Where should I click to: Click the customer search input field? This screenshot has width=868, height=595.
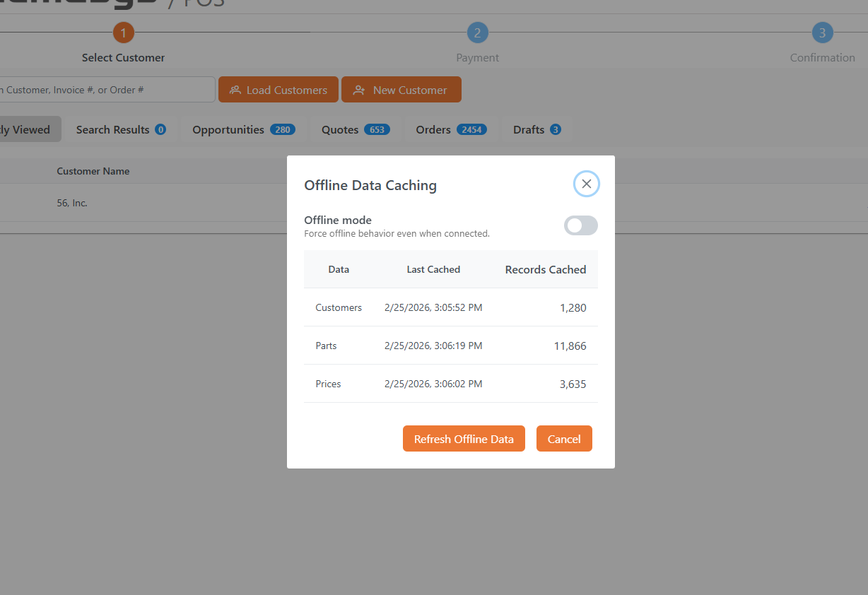(106, 90)
